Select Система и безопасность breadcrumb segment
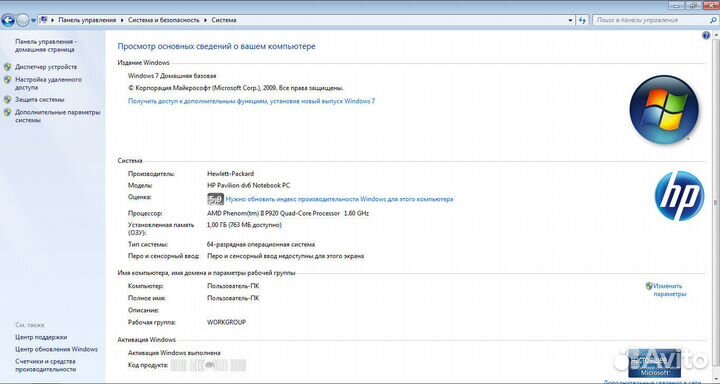720x384 pixels. click(164, 20)
